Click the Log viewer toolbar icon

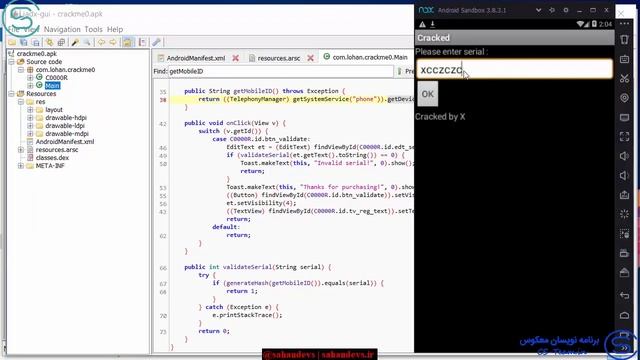coord(142,42)
